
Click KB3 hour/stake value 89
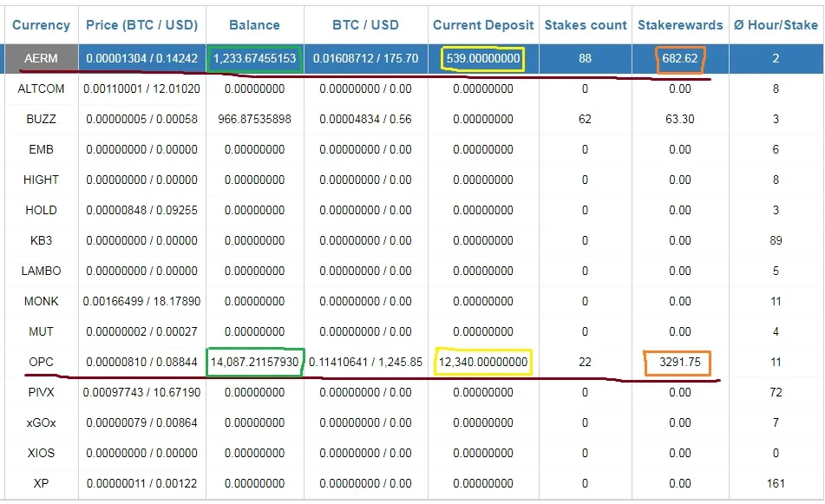pyautogui.click(x=776, y=240)
